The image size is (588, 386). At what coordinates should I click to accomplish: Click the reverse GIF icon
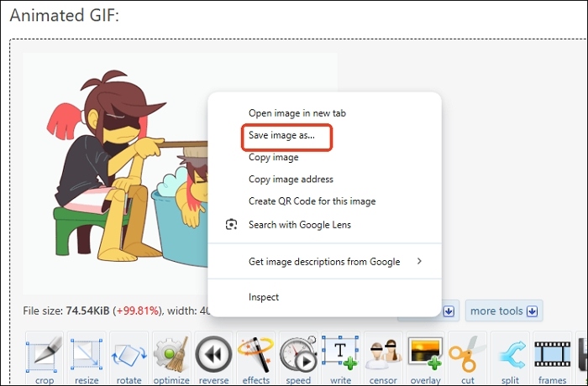(x=213, y=356)
